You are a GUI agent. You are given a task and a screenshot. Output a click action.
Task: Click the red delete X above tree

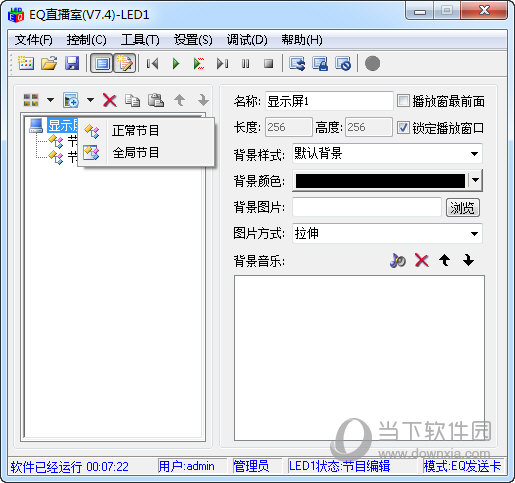coord(110,100)
